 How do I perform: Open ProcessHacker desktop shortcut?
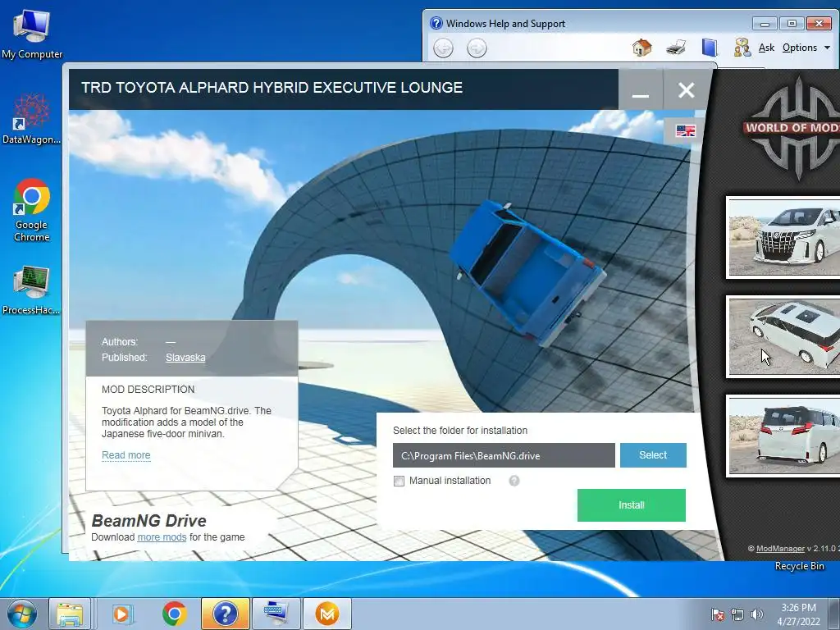click(32, 290)
